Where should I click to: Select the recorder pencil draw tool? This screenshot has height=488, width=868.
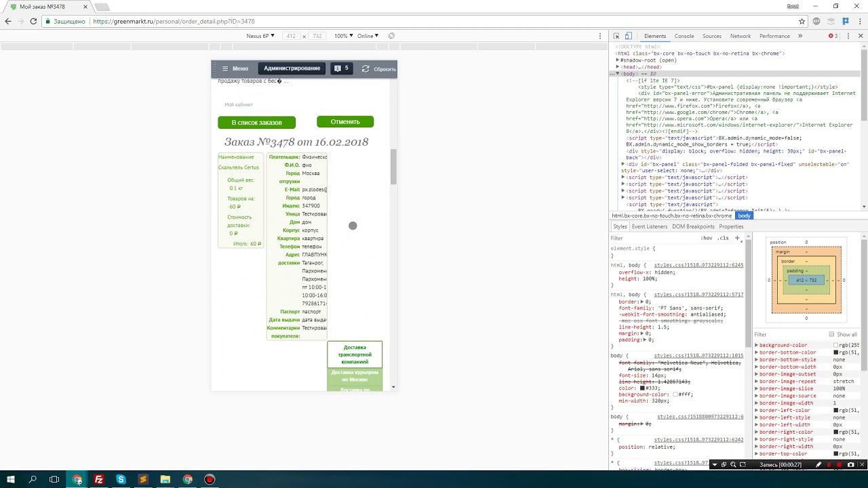(818, 465)
